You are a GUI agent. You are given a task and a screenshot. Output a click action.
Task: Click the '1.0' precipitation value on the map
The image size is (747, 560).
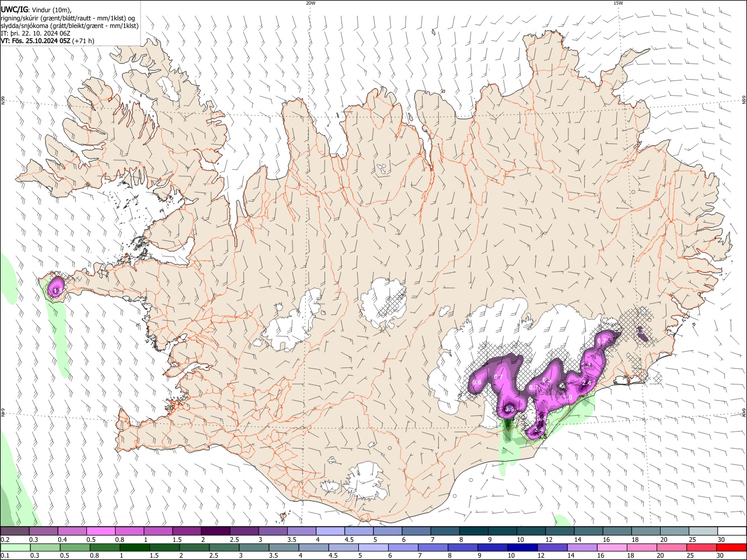(567, 398)
